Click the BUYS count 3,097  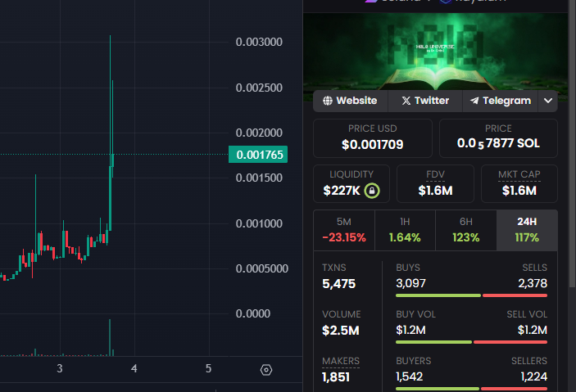tap(410, 283)
